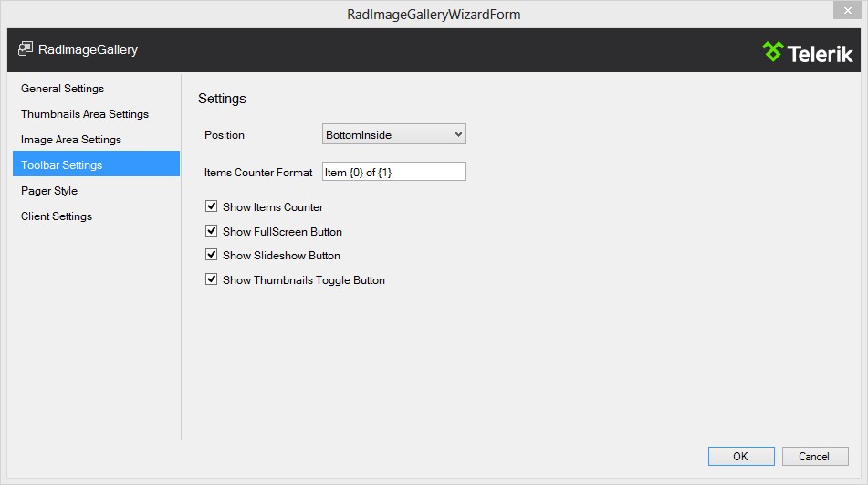
Task: Disable Show FullScreen Button checkbox
Action: pos(212,232)
